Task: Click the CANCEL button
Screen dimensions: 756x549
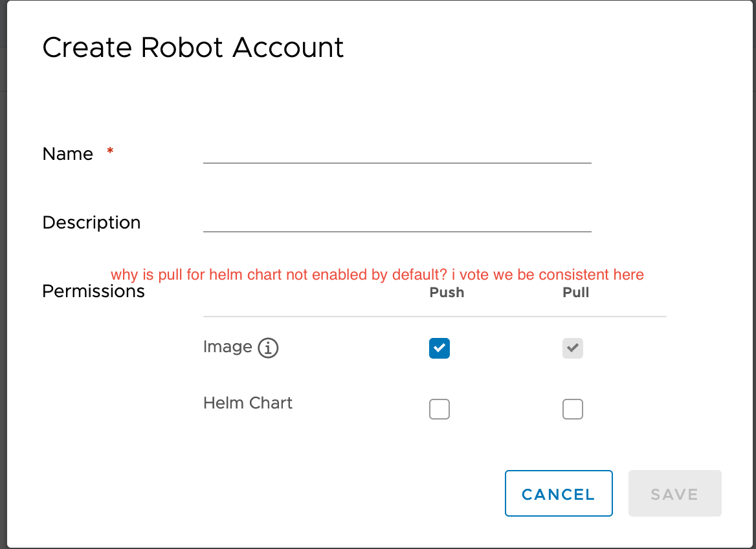Action: (x=559, y=493)
